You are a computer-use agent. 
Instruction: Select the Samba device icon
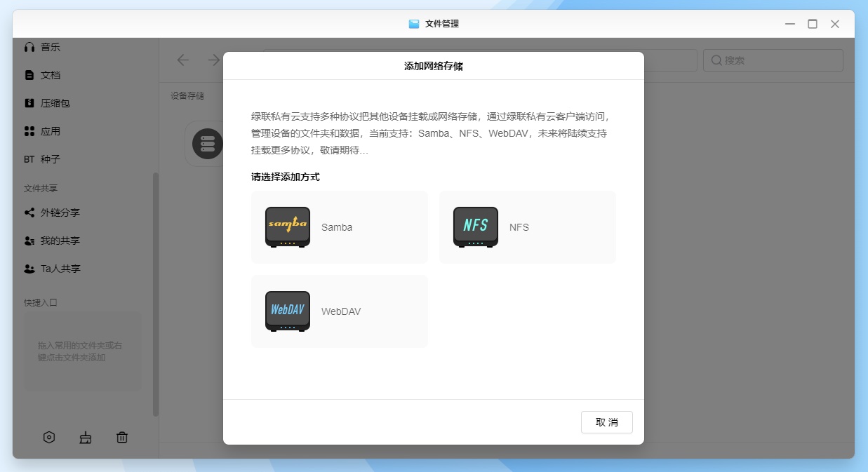[x=288, y=227]
